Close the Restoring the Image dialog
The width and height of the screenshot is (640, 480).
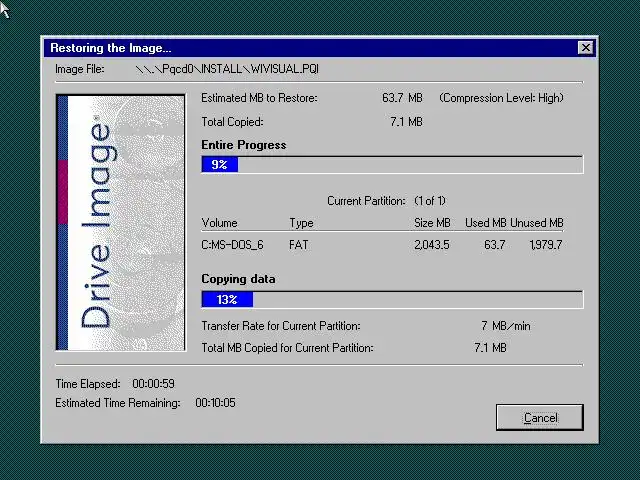coord(586,48)
